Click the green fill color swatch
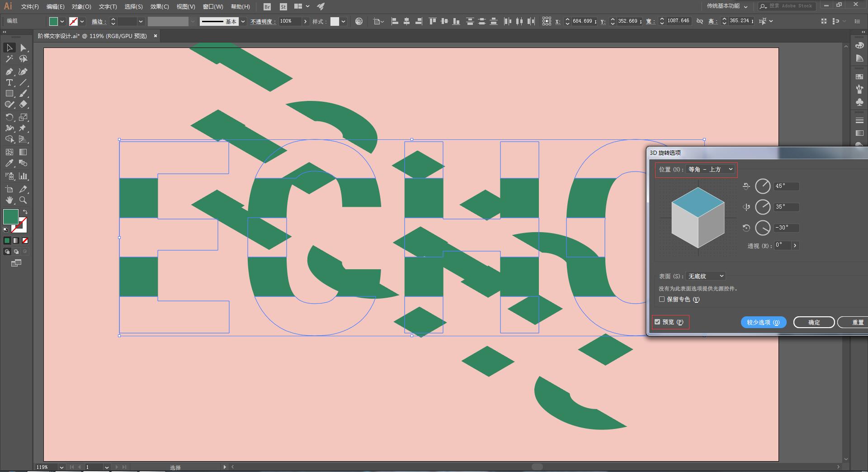Viewport: 868px width, 472px height. pyautogui.click(x=11, y=217)
